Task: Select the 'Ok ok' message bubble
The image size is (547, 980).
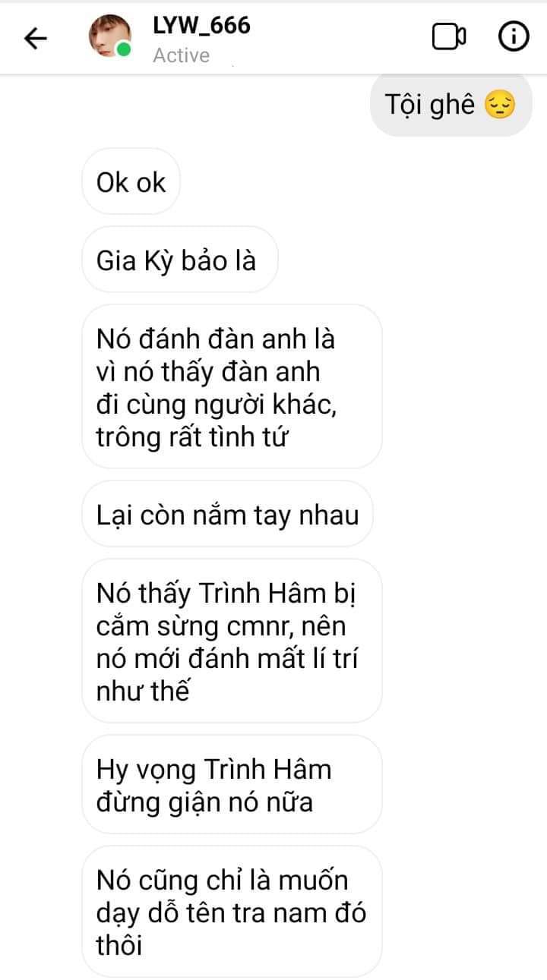Action: (131, 182)
